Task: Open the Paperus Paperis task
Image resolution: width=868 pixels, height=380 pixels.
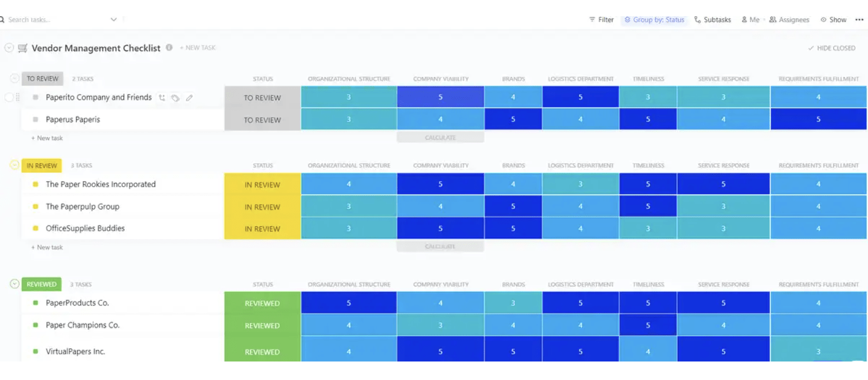Action: click(73, 119)
